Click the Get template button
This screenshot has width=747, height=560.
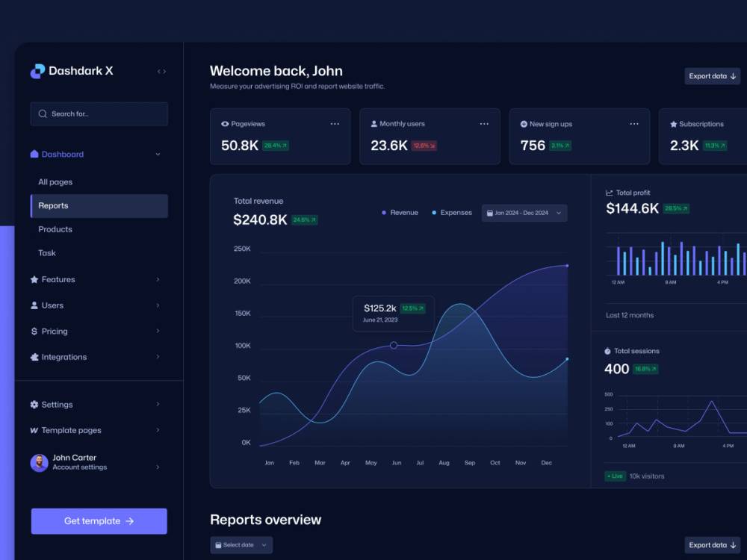[x=99, y=521]
